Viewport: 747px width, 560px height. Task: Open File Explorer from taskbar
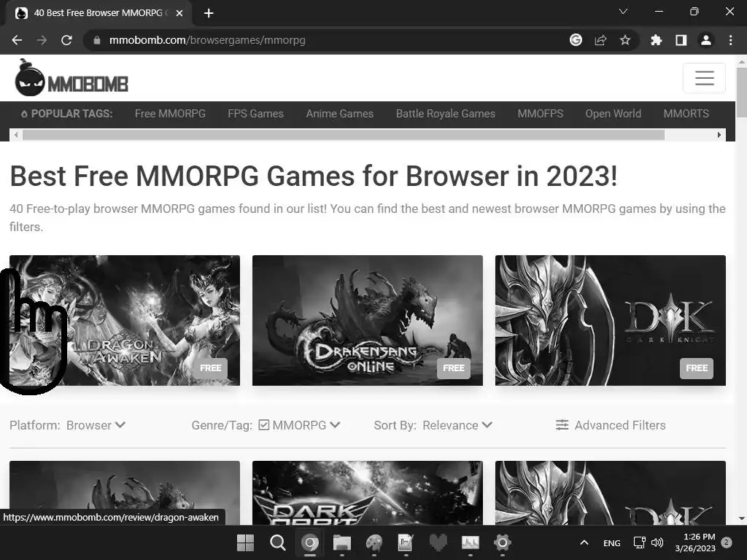[342, 542]
